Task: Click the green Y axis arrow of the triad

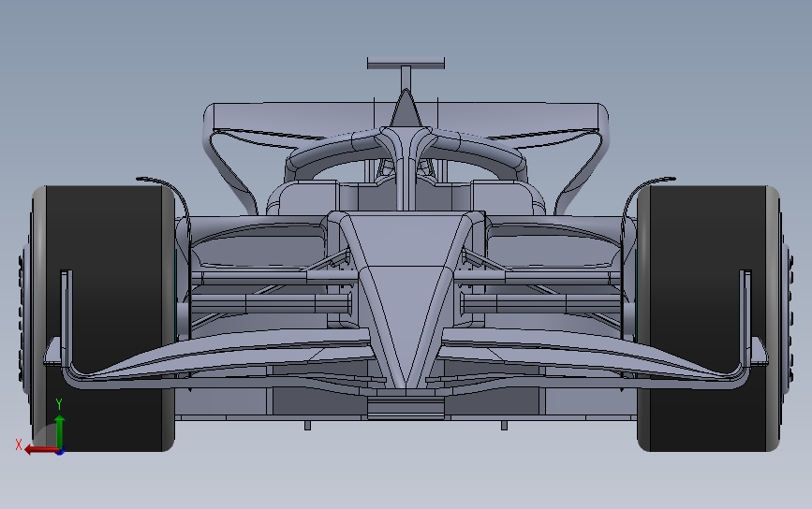Action: click(x=60, y=430)
